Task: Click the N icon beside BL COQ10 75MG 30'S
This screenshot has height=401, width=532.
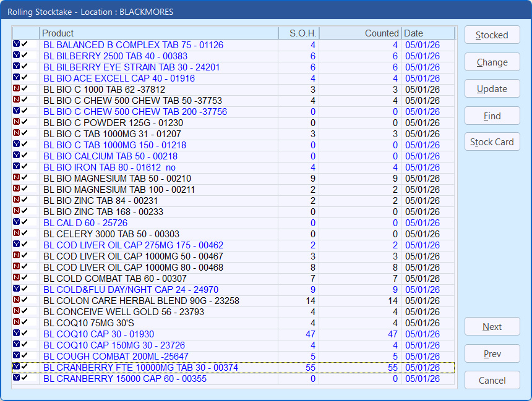Action: point(16,323)
